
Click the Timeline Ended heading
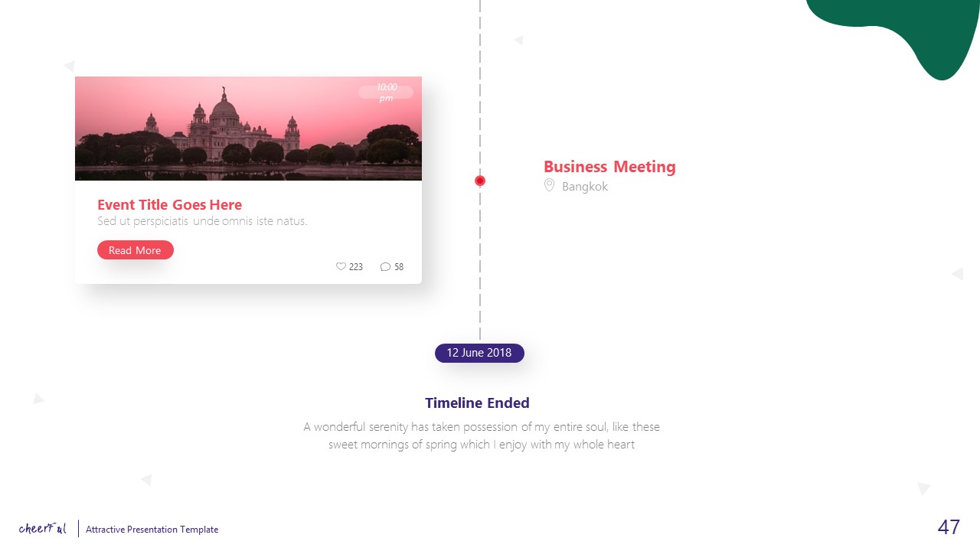[x=477, y=403]
